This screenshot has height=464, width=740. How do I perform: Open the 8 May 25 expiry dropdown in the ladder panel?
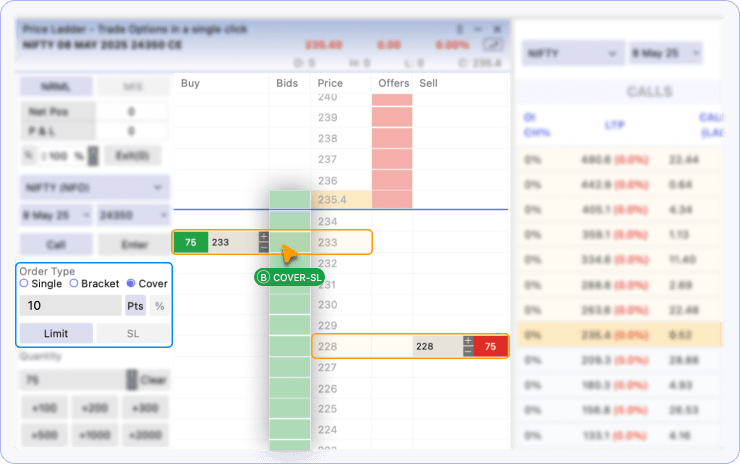coord(56,215)
